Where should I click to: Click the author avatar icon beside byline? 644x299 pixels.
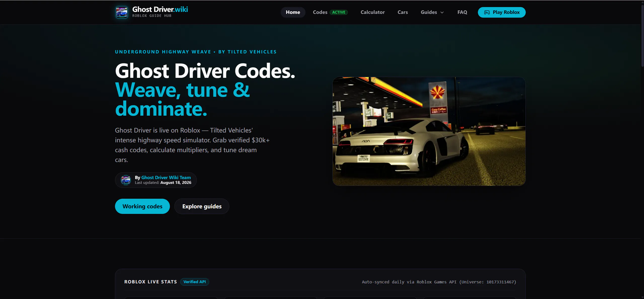(126, 180)
